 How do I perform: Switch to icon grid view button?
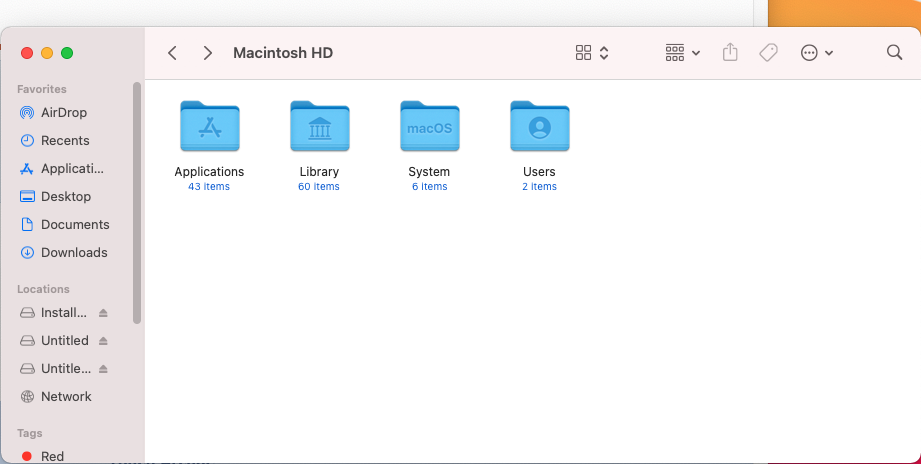click(583, 53)
